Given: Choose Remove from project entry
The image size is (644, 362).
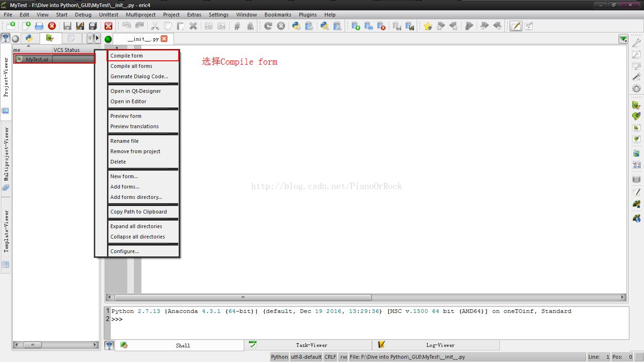Looking at the screenshot, I should point(143,151).
